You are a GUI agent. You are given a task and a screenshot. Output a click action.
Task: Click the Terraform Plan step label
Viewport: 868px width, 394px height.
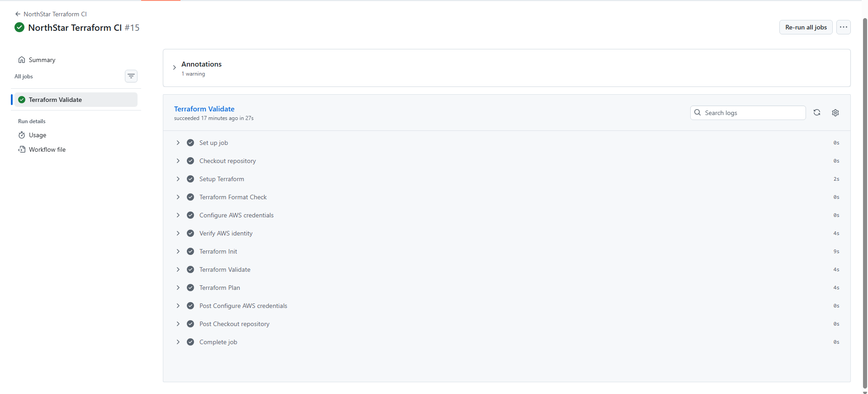[x=220, y=288]
